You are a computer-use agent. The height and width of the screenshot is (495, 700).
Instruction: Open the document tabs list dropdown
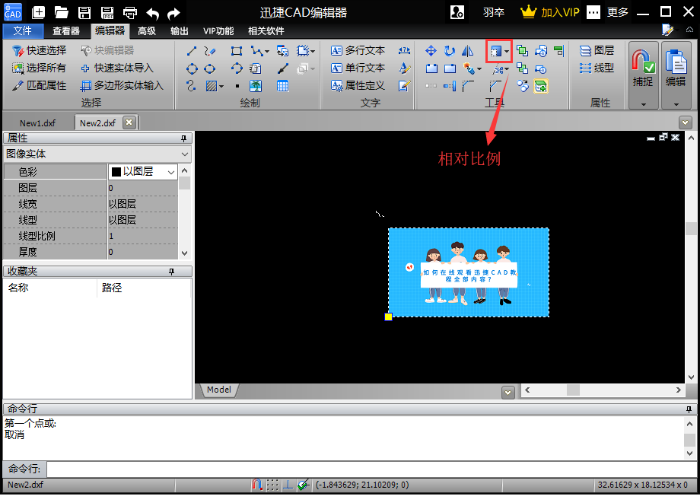[x=685, y=122]
